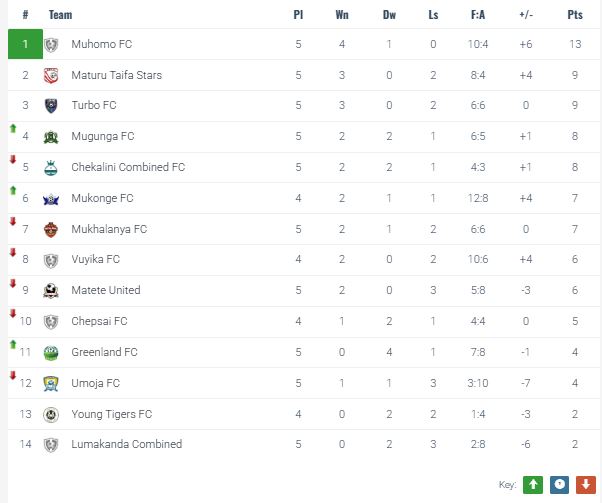Image resolution: width=602 pixels, height=503 pixels.
Task: Click the Mukhalanya FC crest
Action: click(51, 229)
